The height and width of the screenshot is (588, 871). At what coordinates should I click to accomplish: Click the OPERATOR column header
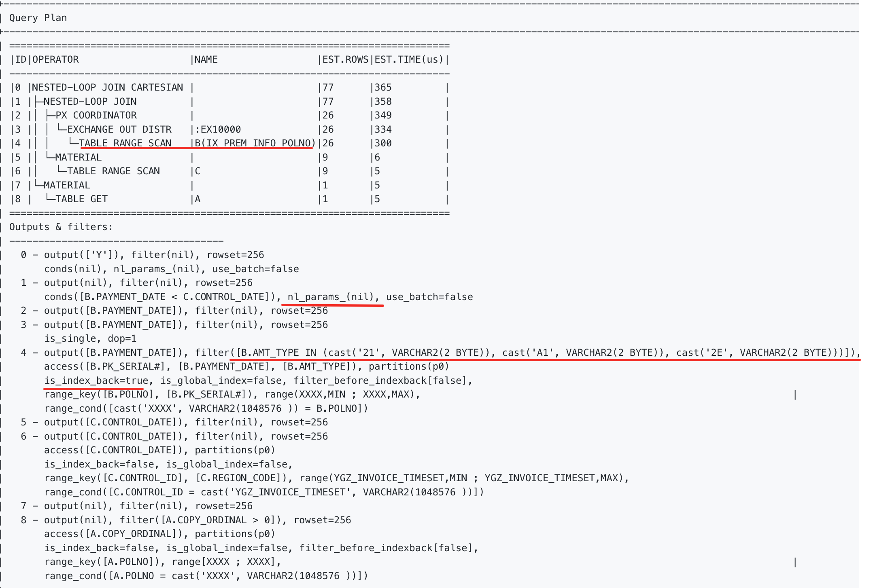[55, 59]
